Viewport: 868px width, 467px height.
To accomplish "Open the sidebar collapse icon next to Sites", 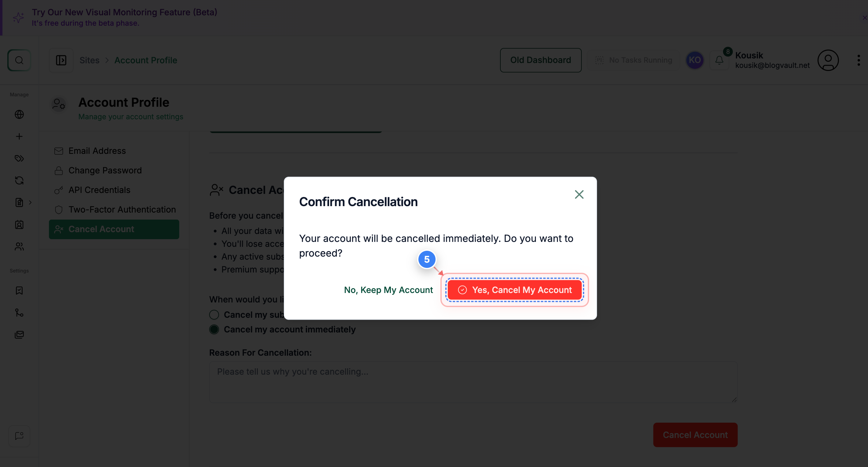I will [x=61, y=60].
